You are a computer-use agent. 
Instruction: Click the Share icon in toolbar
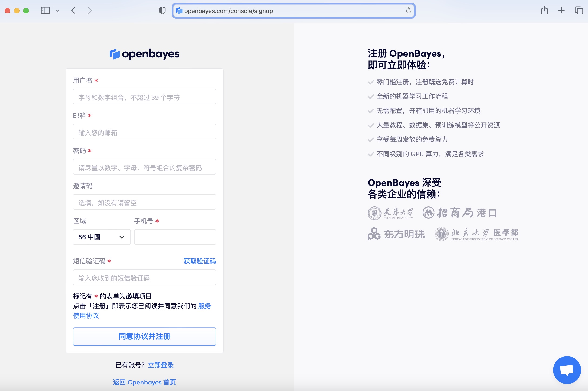pos(544,10)
